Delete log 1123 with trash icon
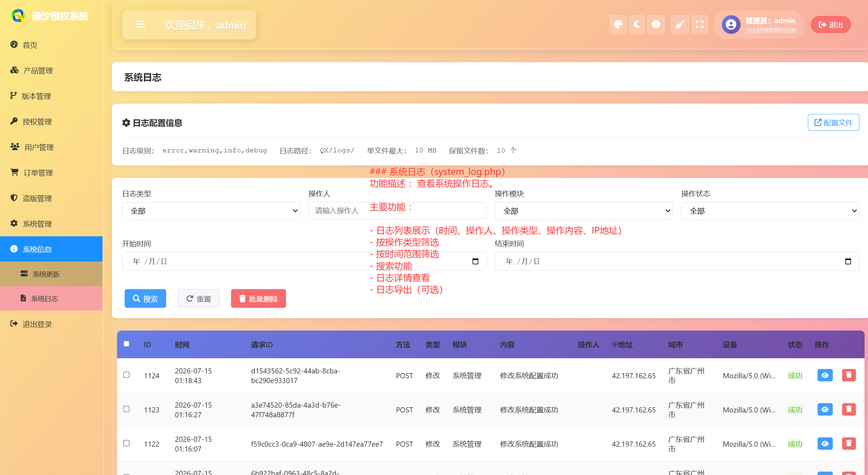This screenshot has width=868, height=475. (849, 409)
